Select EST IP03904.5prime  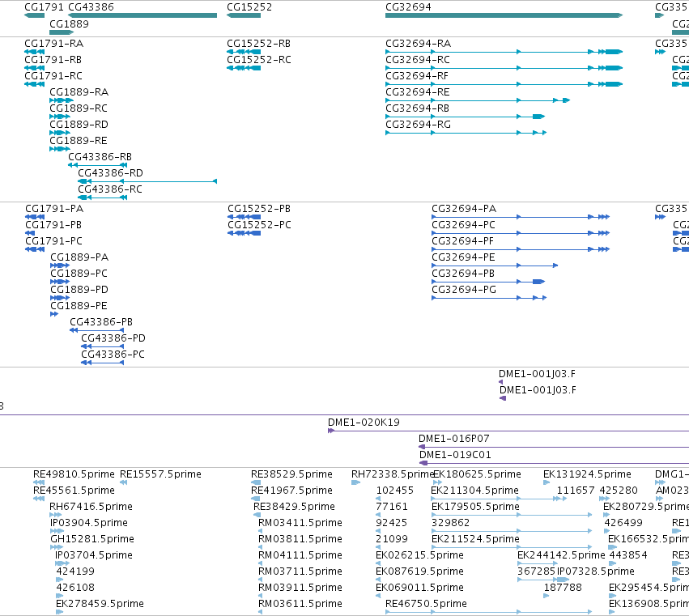(89, 523)
